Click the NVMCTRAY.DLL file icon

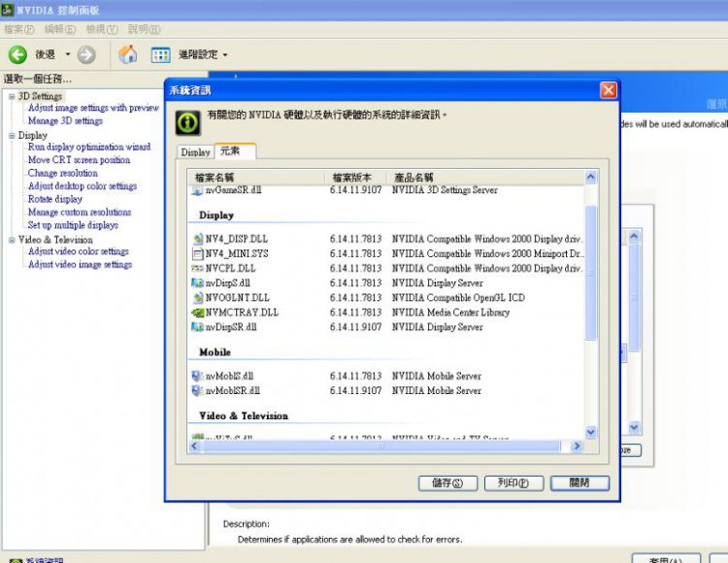coord(198,313)
